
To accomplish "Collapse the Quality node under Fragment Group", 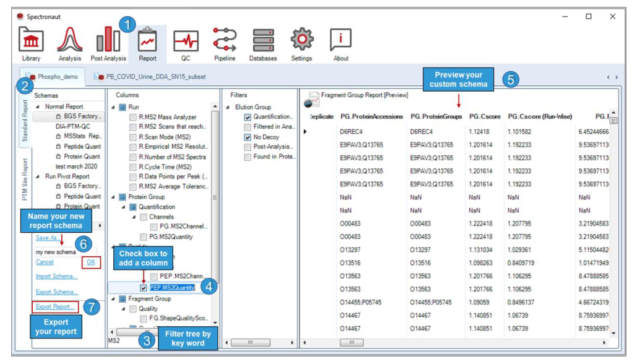I will click(x=124, y=309).
